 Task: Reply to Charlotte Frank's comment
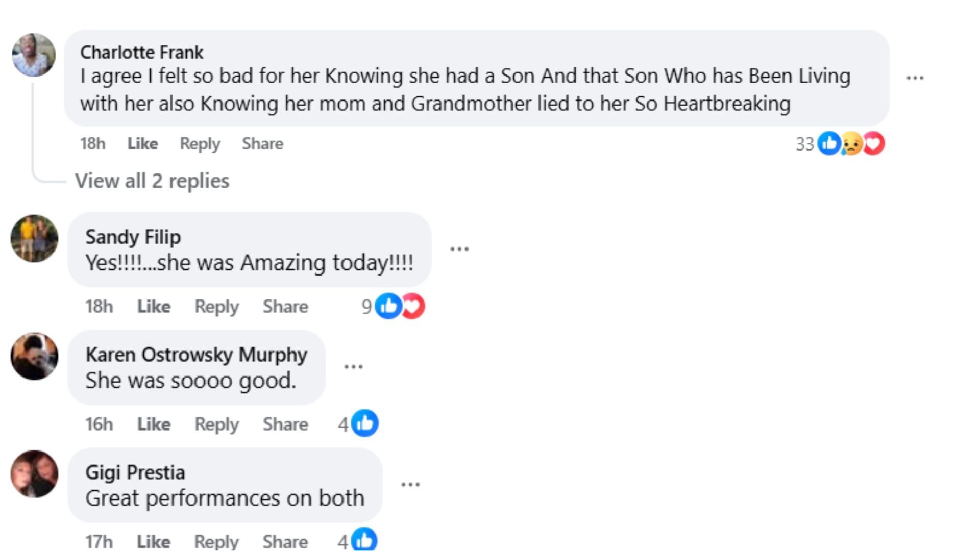point(200,144)
